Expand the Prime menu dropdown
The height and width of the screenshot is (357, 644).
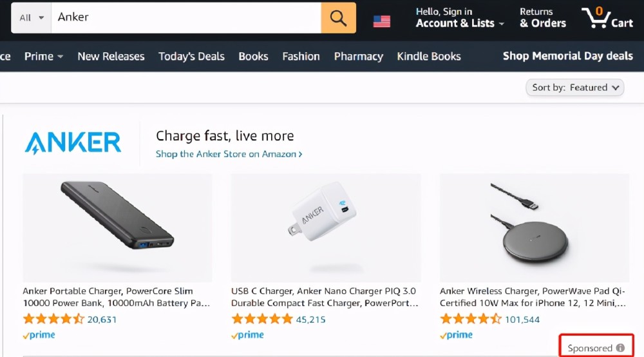click(44, 56)
